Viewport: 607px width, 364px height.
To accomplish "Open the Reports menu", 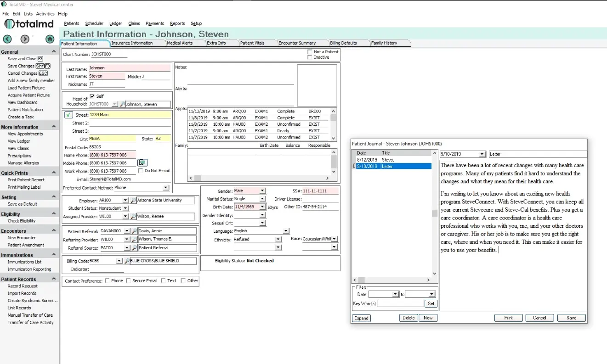I will [177, 23].
